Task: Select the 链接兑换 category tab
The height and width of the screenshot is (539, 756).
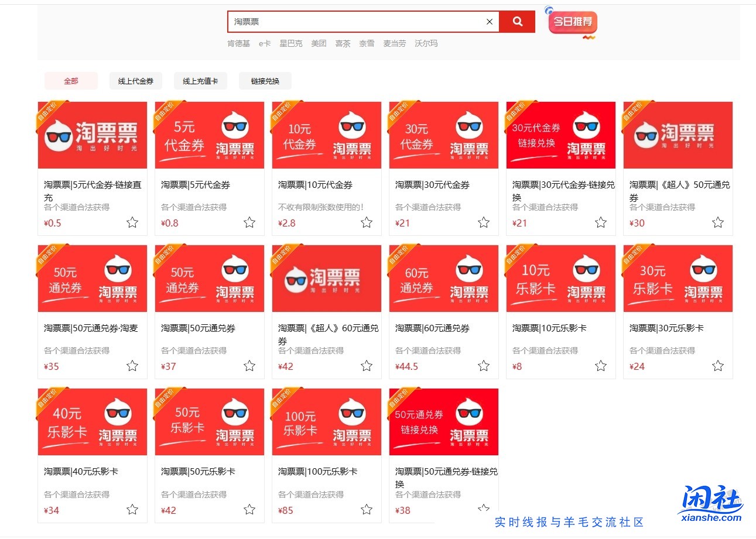Action: pos(265,81)
